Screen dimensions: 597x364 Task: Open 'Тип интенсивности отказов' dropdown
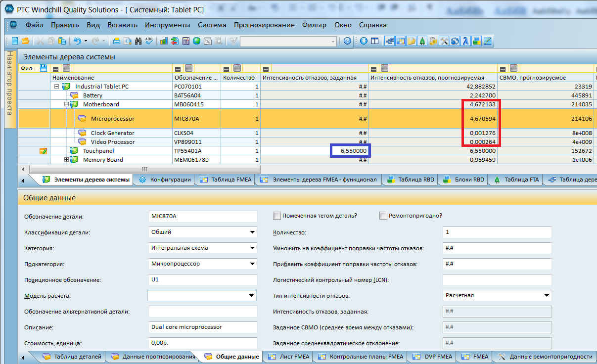547,295
